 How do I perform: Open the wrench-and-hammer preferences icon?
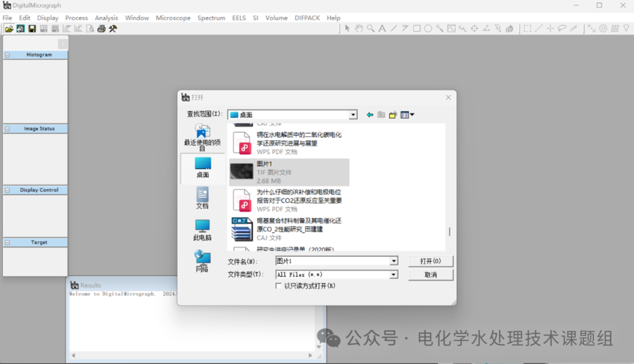(x=113, y=29)
